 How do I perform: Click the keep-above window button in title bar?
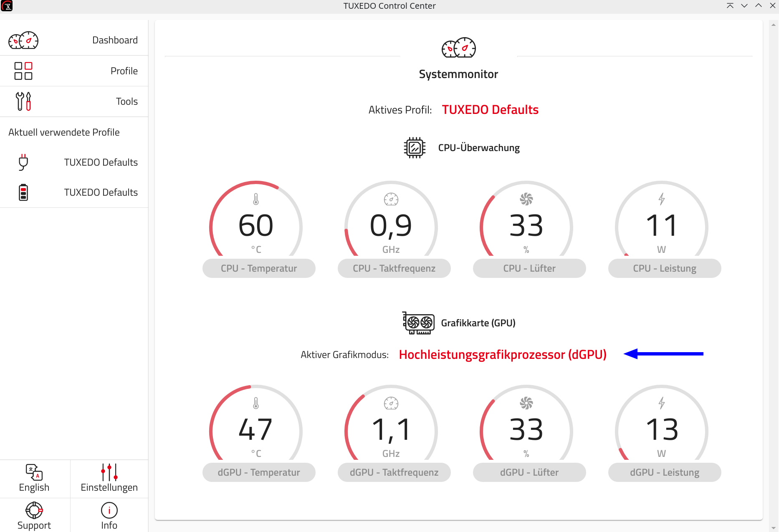pos(730,6)
